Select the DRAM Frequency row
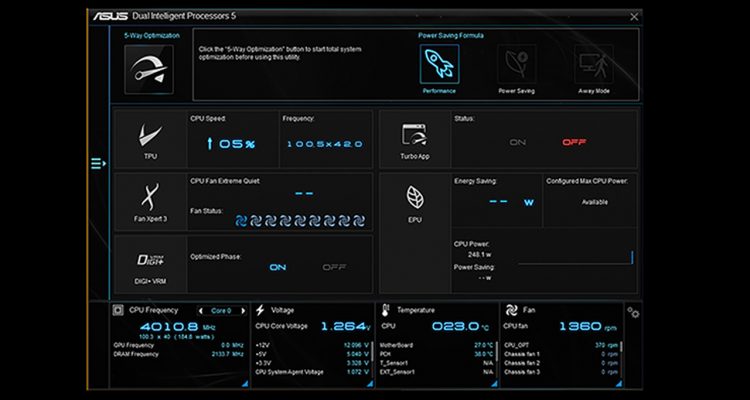The width and height of the screenshot is (750, 400). [179, 355]
